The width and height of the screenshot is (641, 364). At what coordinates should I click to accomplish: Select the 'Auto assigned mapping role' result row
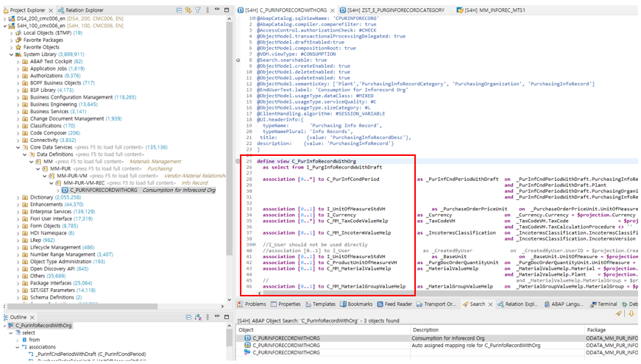(437, 345)
